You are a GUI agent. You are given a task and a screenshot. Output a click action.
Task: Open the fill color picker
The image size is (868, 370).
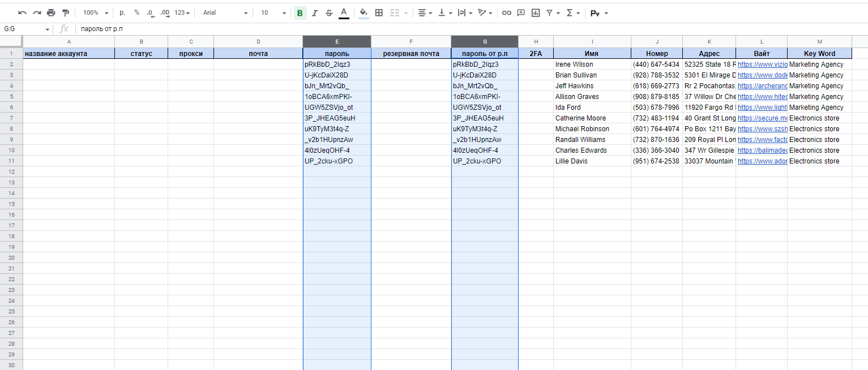364,12
